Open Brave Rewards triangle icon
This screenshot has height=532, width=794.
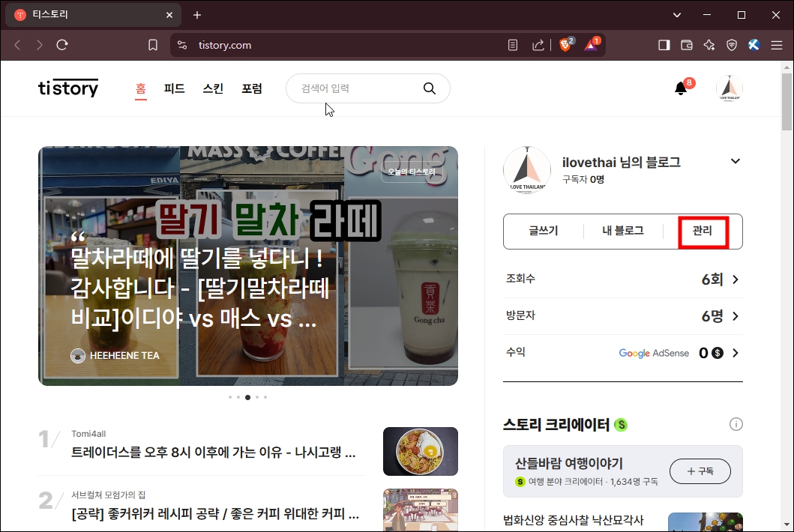[591, 45]
